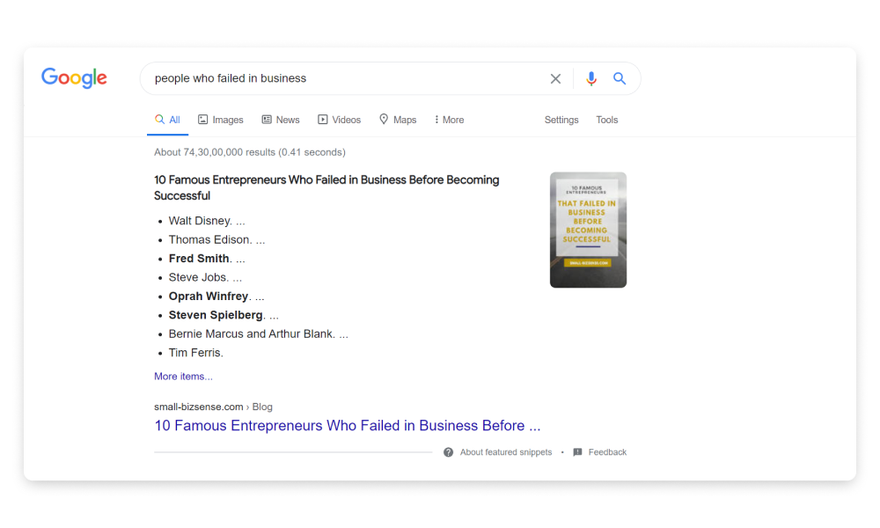The image size is (880, 528).
Task: Click the Feedback link
Action: coord(607,452)
